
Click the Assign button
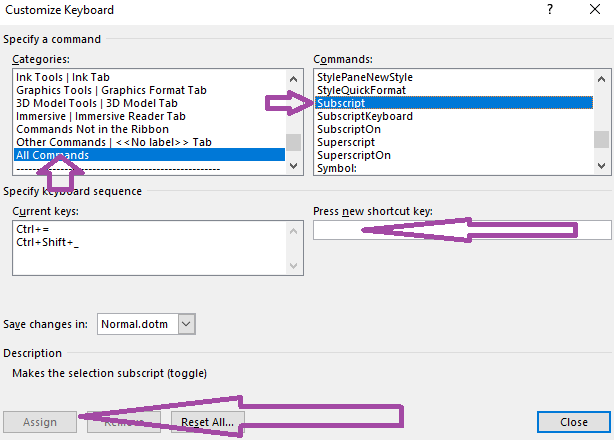[40, 422]
